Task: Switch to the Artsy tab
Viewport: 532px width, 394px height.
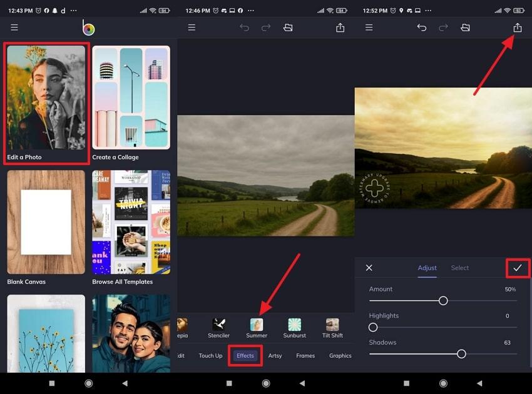Action: point(275,356)
